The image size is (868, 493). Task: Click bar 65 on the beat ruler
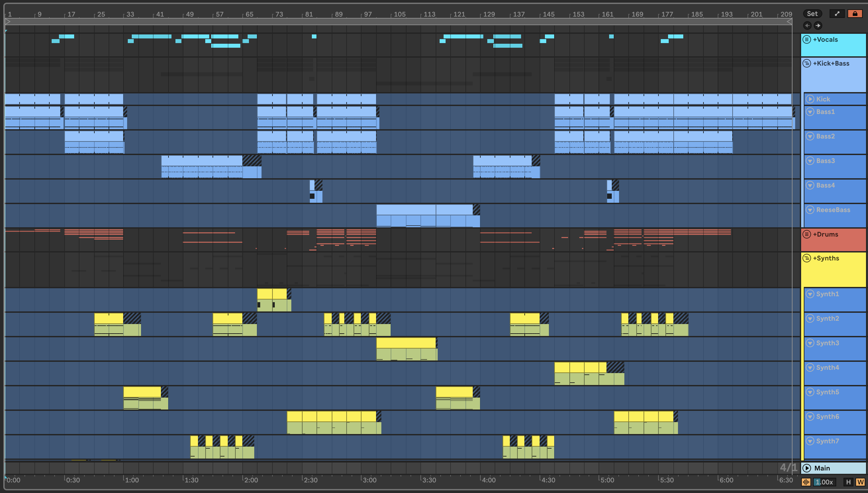point(249,14)
